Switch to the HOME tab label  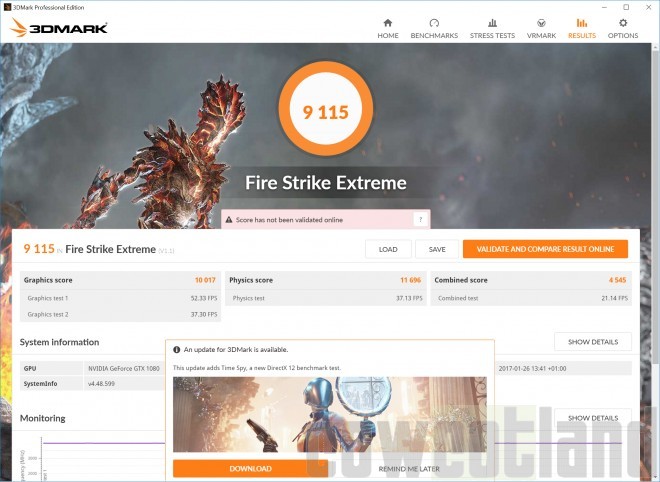tap(388, 36)
